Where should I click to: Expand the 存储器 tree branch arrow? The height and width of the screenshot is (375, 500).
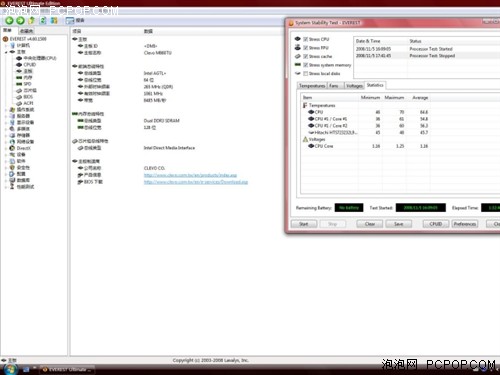6,135
